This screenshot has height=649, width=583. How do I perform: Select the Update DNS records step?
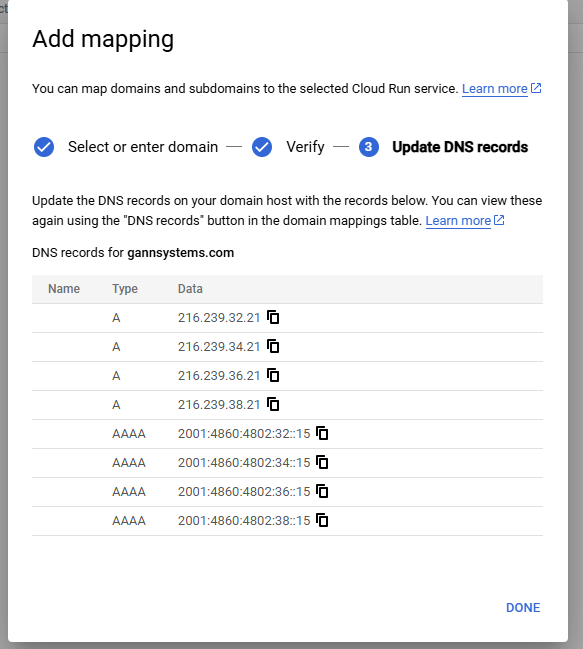(x=460, y=147)
